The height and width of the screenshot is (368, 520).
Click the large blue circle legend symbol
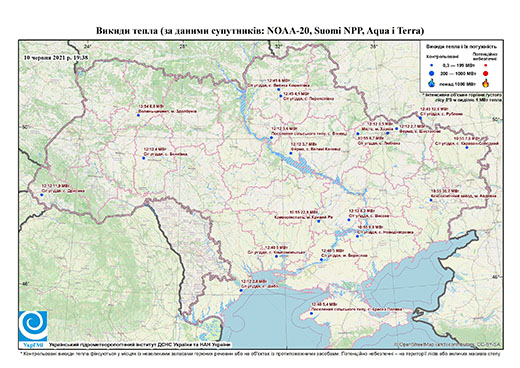pyautogui.click(x=432, y=73)
